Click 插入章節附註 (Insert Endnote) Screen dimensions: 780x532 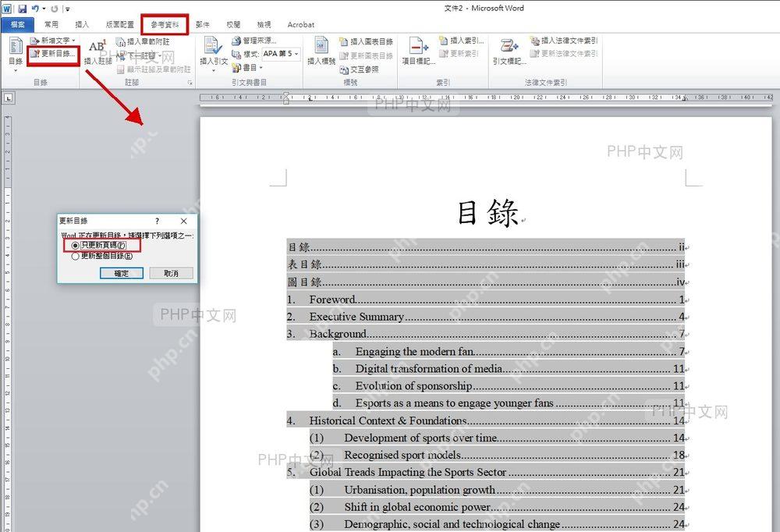(144, 41)
